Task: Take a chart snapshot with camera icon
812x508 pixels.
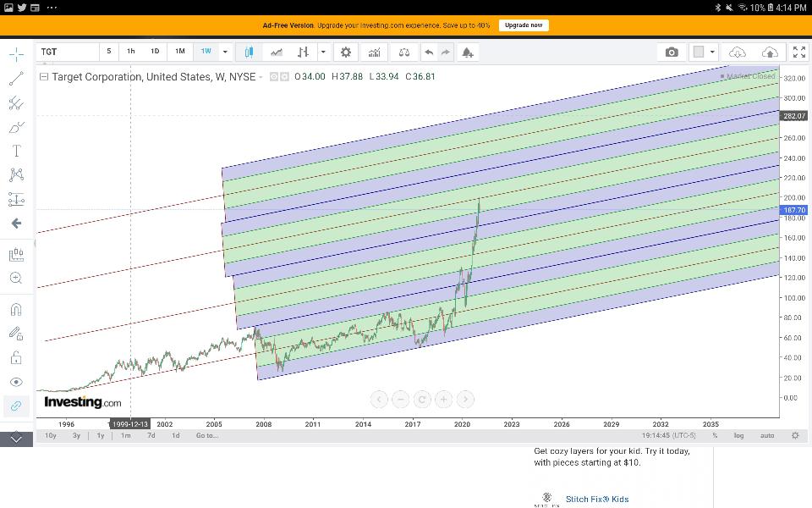Action: [672, 52]
